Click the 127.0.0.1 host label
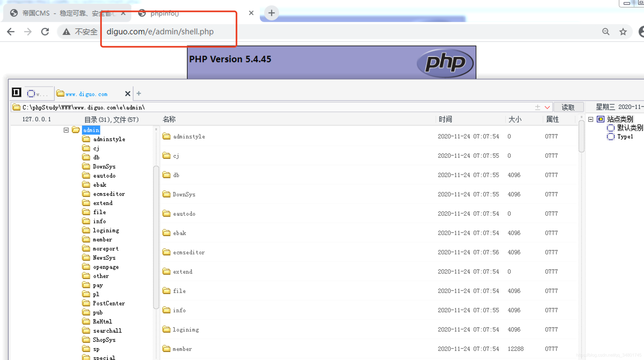The height and width of the screenshot is (360, 644). (x=36, y=119)
